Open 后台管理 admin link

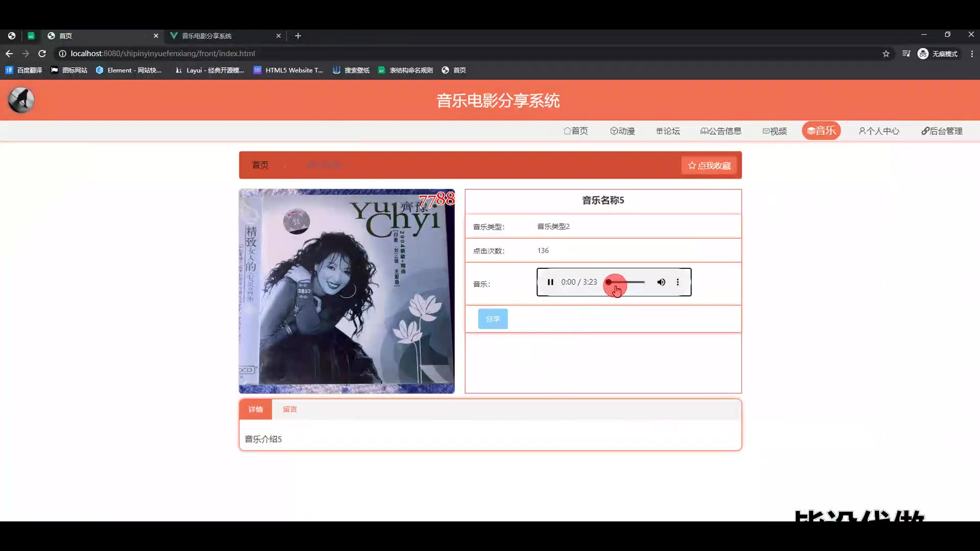942,131
